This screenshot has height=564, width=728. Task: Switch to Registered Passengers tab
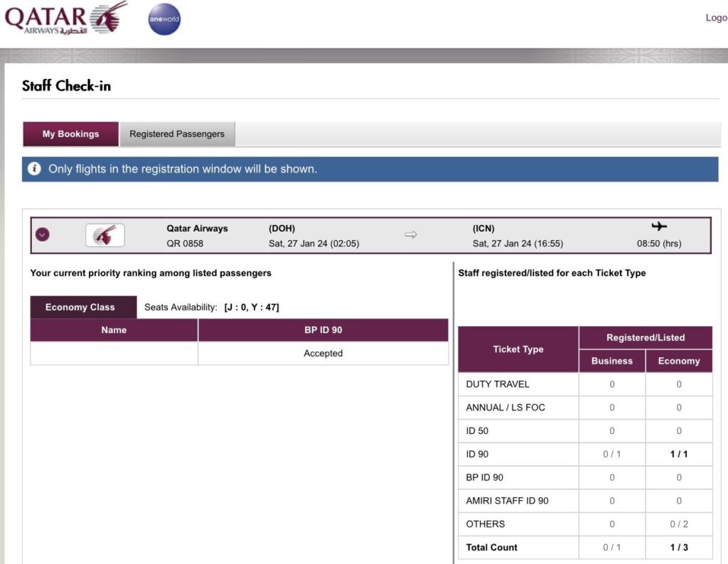[177, 134]
